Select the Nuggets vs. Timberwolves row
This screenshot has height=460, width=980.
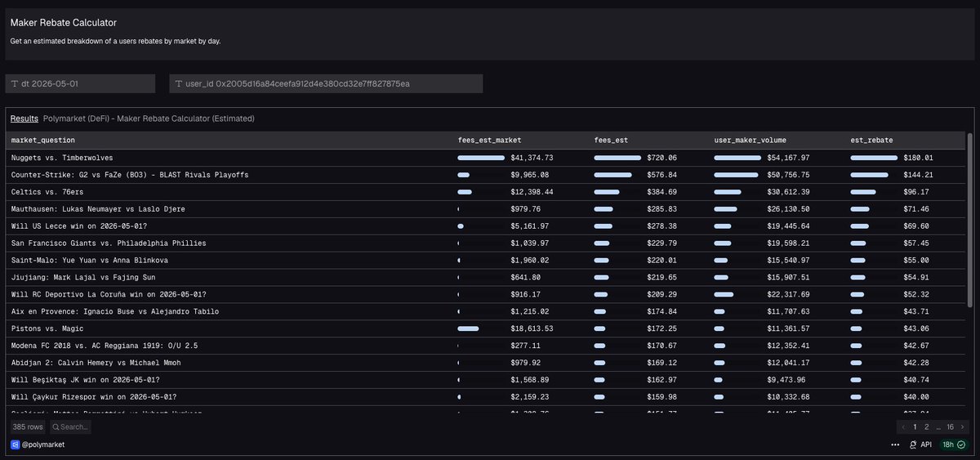[x=486, y=158]
